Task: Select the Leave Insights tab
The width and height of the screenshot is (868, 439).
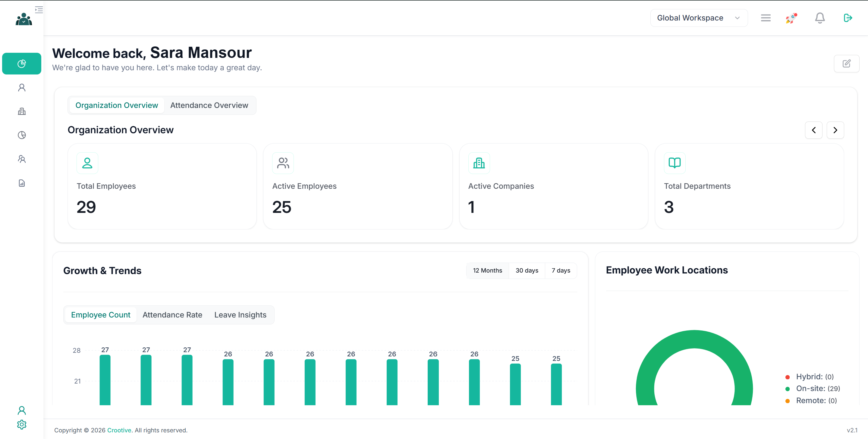Action: coord(240,314)
